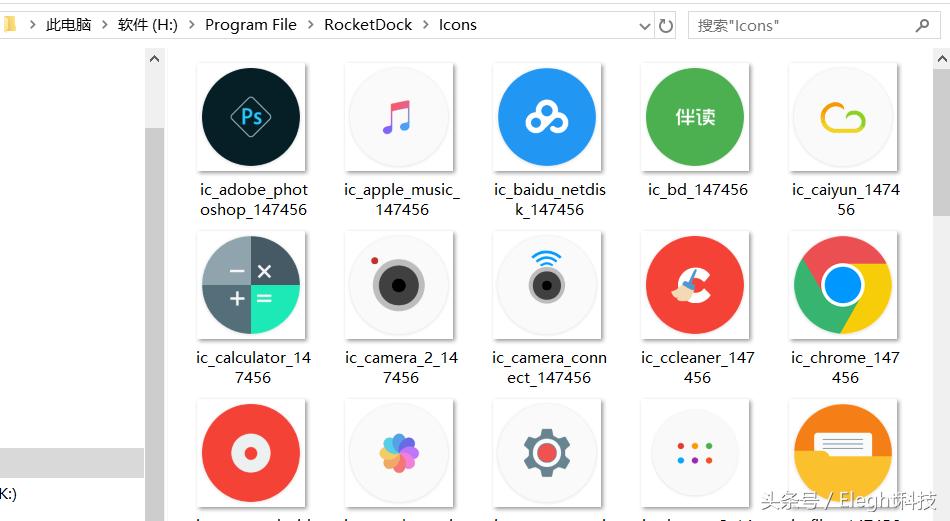Image resolution: width=950 pixels, height=521 pixels.
Task: Select the camera connect icon file
Action: click(546, 285)
